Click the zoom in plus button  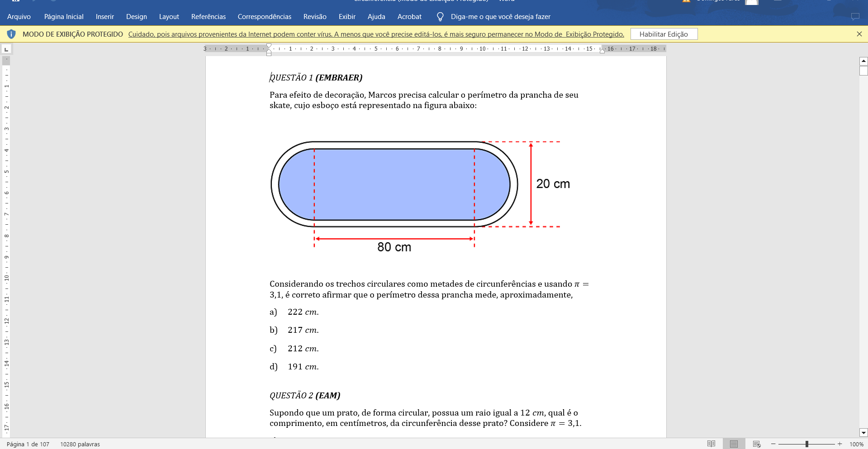pos(840,444)
